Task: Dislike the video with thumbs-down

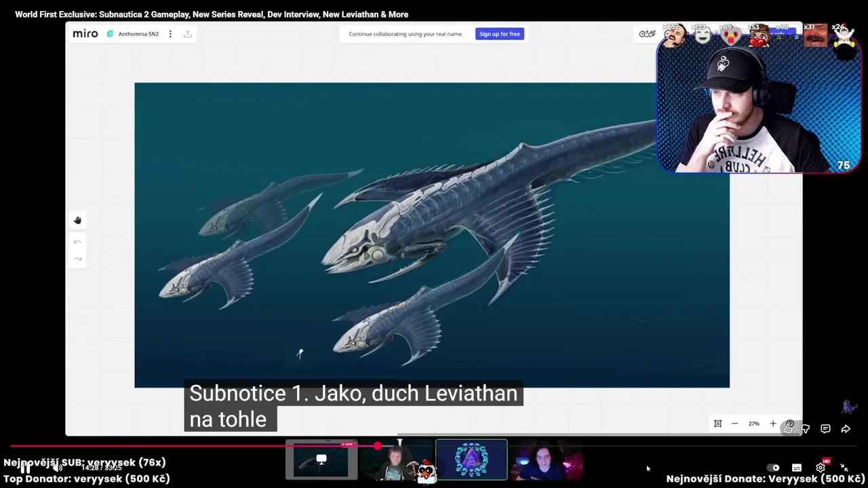Action: click(806, 429)
